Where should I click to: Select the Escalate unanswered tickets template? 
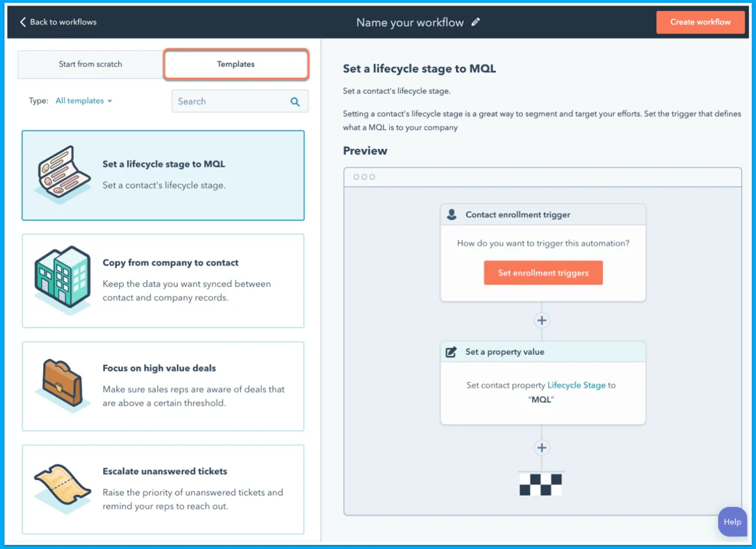click(163, 489)
